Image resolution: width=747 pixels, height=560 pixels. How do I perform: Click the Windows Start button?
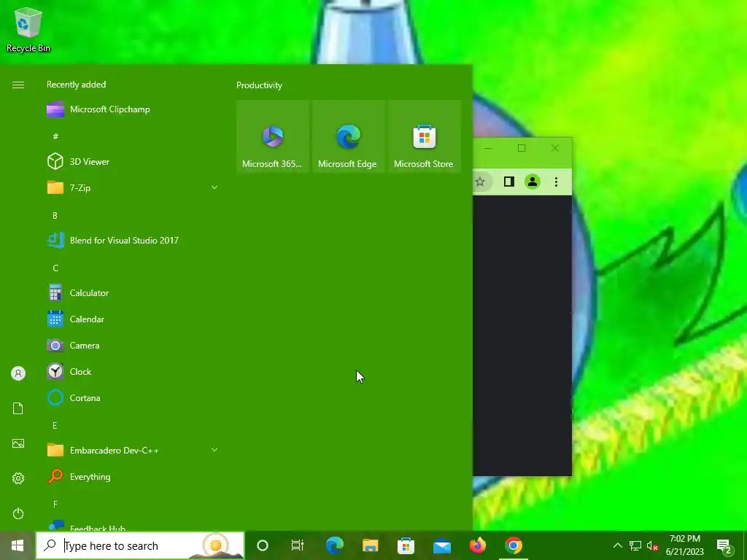18,545
